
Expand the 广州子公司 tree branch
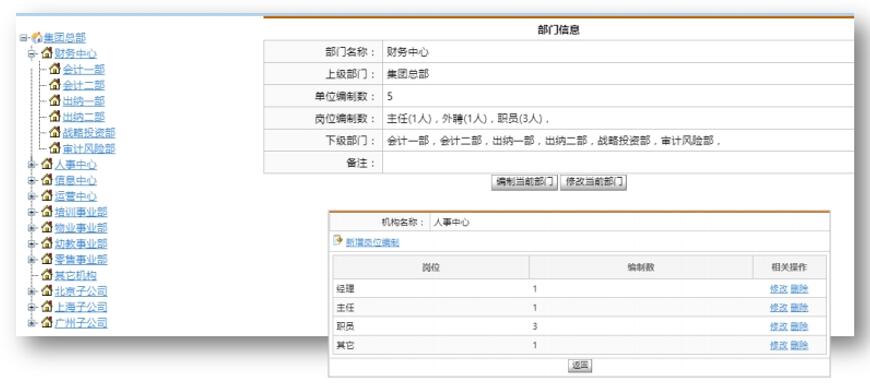pos(32,323)
